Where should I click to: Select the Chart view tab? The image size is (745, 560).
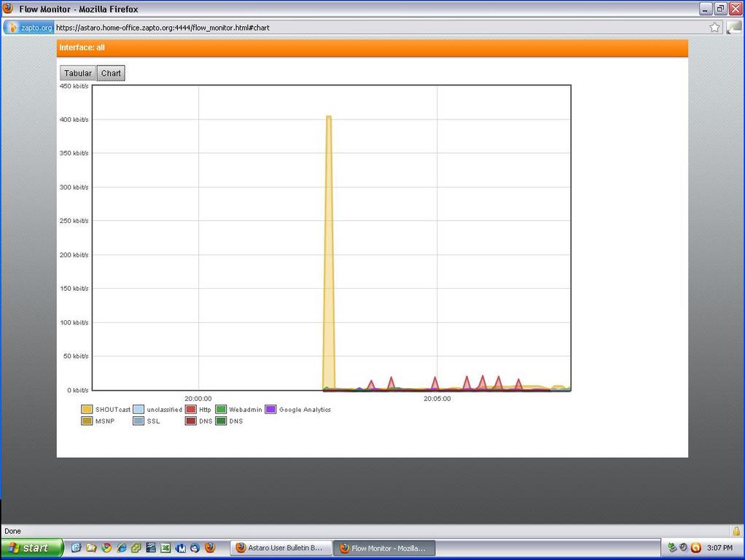tap(111, 73)
